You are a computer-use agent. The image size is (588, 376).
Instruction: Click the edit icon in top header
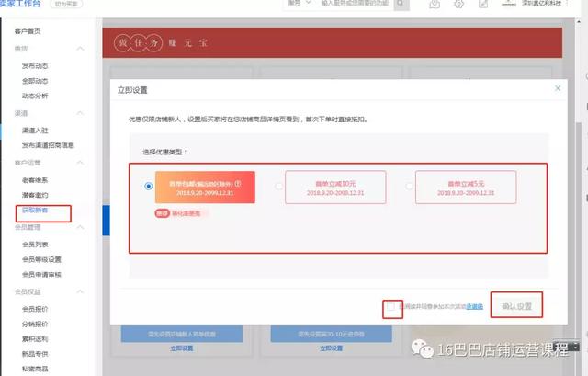(484, 5)
